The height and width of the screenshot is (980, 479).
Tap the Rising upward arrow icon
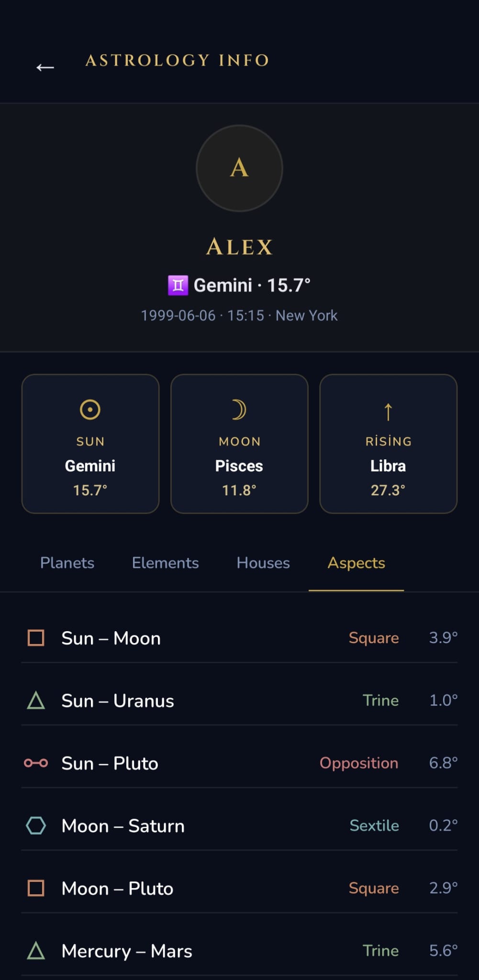(388, 411)
